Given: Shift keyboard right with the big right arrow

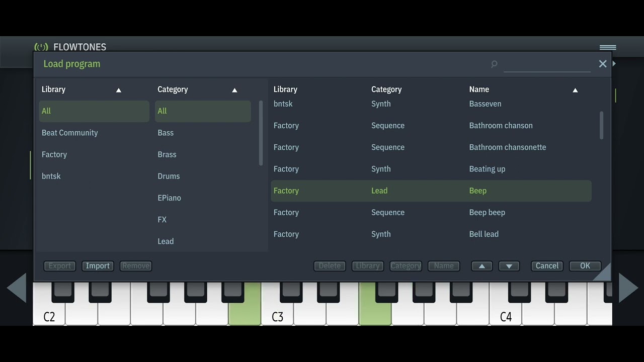Looking at the screenshot, I should (x=628, y=288).
